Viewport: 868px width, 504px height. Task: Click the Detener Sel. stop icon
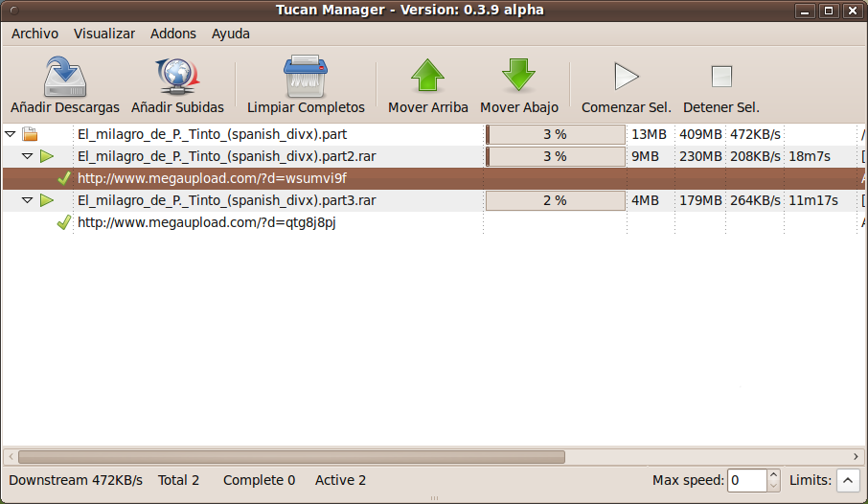pos(721,77)
